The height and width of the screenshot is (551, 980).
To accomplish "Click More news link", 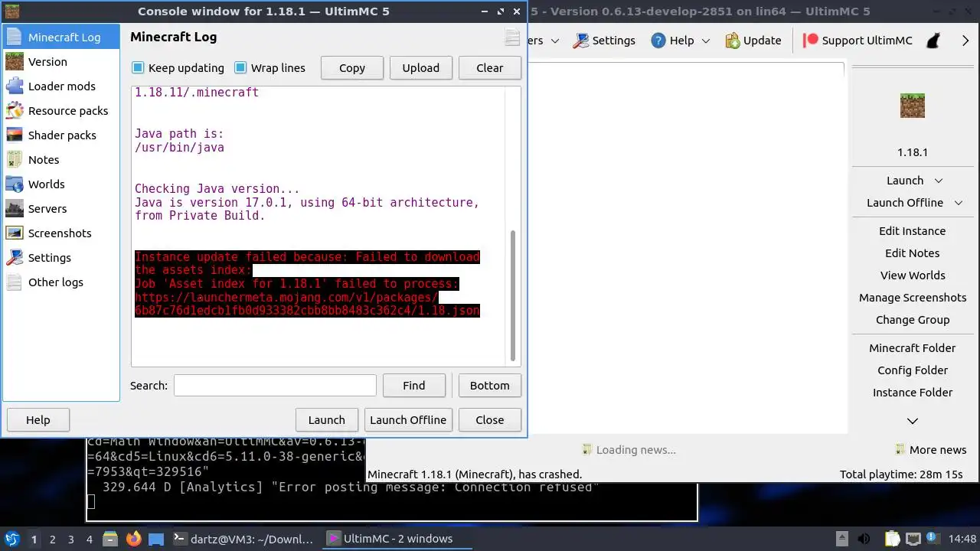I will pos(930,450).
